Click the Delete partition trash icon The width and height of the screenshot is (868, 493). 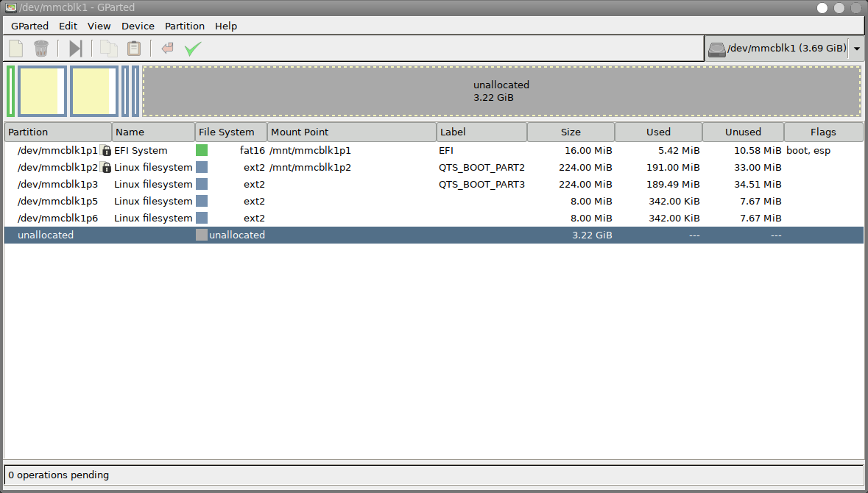click(x=41, y=49)
